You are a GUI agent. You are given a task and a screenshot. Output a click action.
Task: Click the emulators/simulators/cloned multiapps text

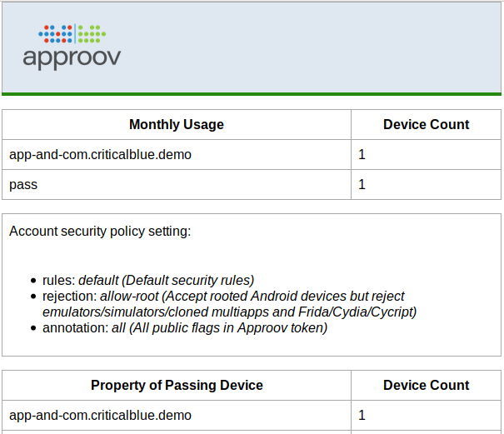coord(158,312)
